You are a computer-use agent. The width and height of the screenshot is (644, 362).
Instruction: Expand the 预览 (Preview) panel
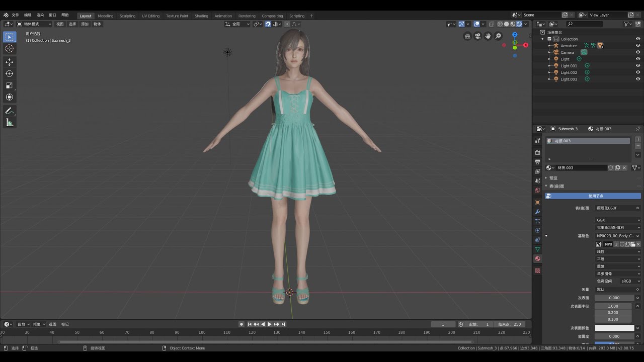(x=553, y=178)
